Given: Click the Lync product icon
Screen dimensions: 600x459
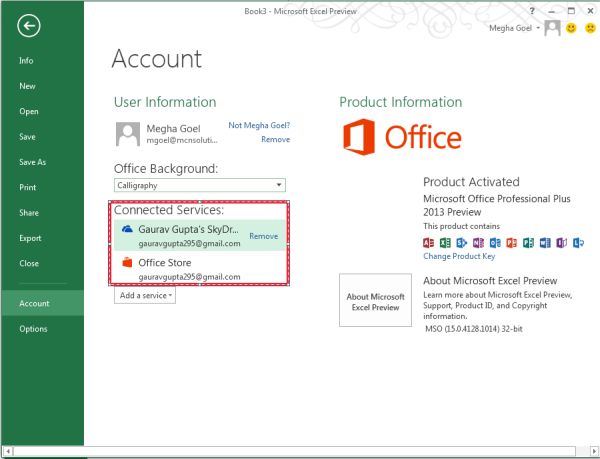Looking at the screenshot, I should [x=578, y=243].
